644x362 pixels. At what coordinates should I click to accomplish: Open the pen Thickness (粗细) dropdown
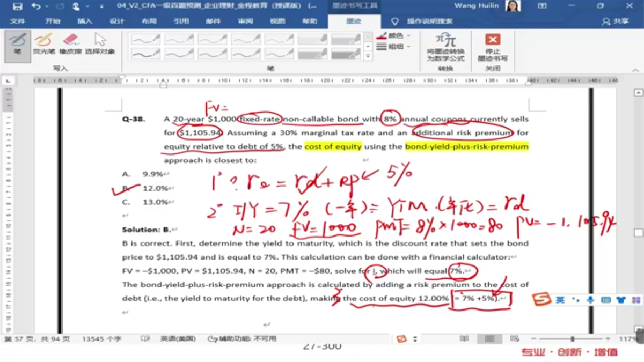point(394,47)
